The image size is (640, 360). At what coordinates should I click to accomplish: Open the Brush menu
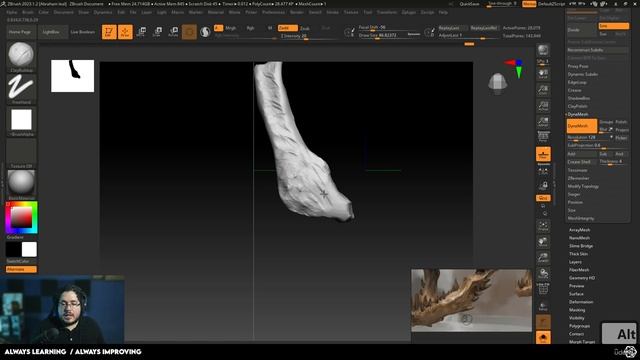point(28,12)
